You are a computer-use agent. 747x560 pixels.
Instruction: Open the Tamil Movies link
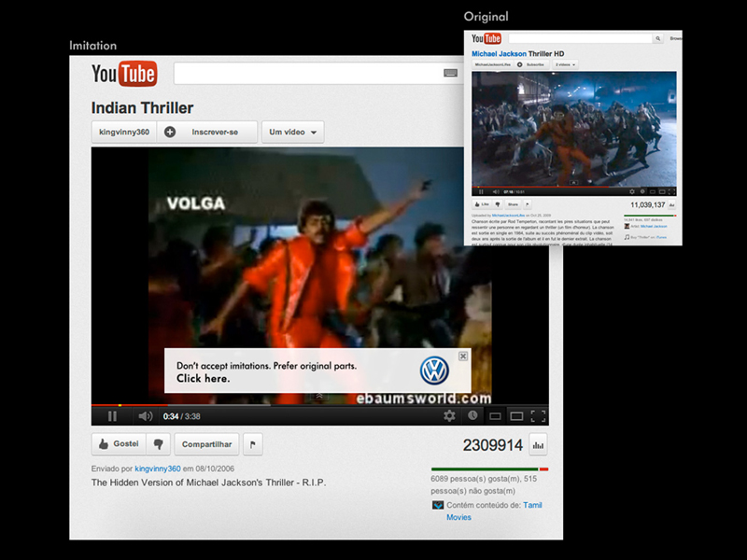point(494,511)
